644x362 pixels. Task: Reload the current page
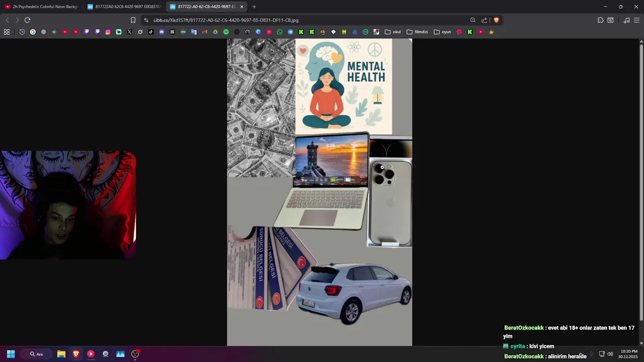pyautogui.click(x=27, y=20)
